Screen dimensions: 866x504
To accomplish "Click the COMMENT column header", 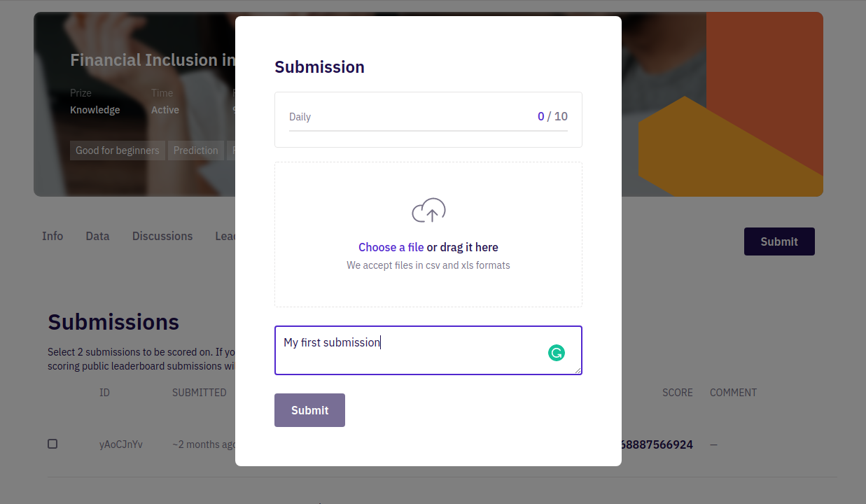I will (x=733, y=393).
